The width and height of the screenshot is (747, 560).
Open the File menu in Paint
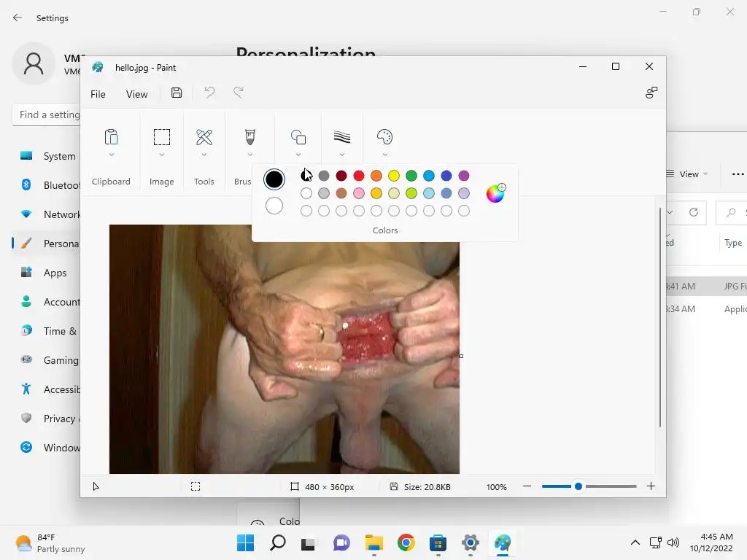coord(98,94)
